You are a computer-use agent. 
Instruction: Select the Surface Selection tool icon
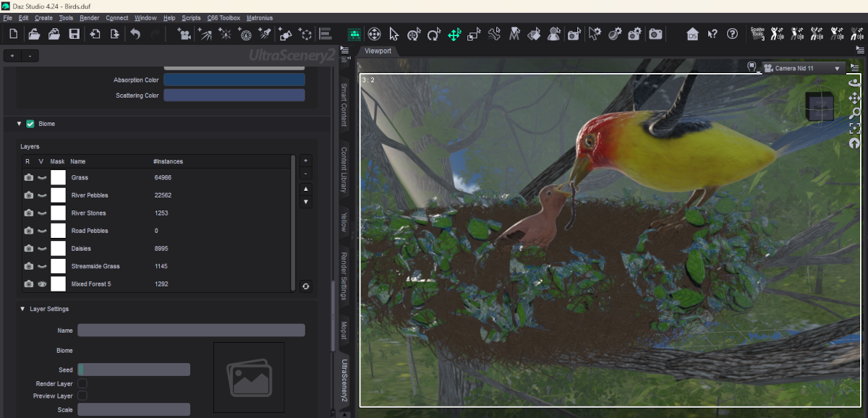(x=535, y=34)
